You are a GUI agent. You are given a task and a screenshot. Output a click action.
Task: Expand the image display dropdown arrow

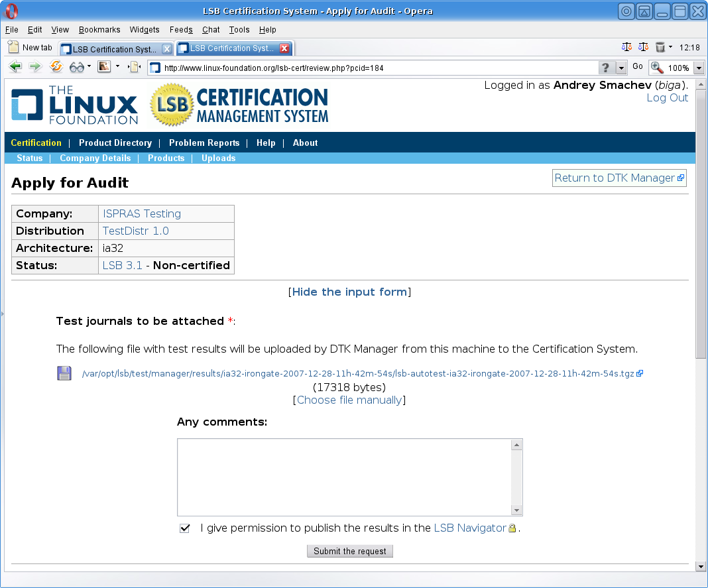tap(117, 66)
